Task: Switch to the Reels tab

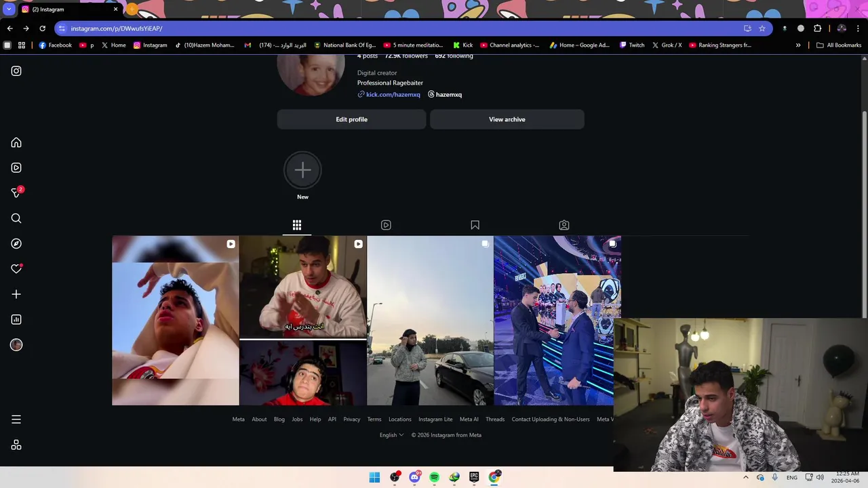Action: click(386, 225)
